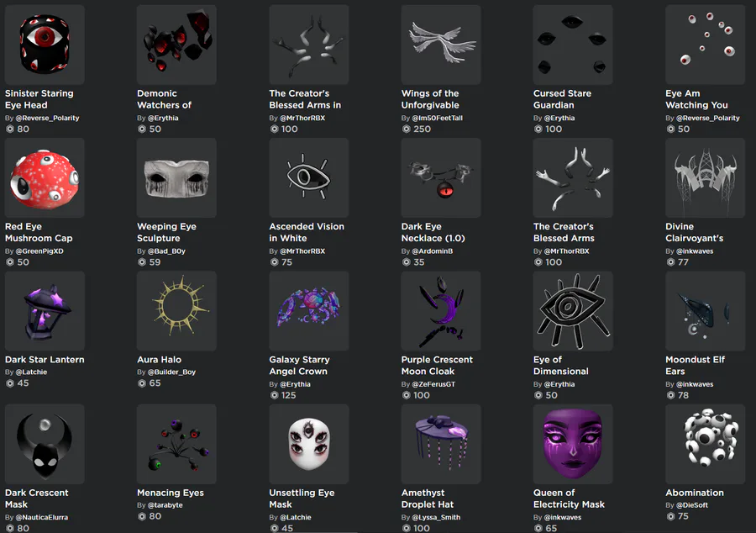Image resolution: width=756 pixels, height=533 pixels.
Task: Open the Abomination eyeball item thumbnail
Action: click(x=705, y=444)
